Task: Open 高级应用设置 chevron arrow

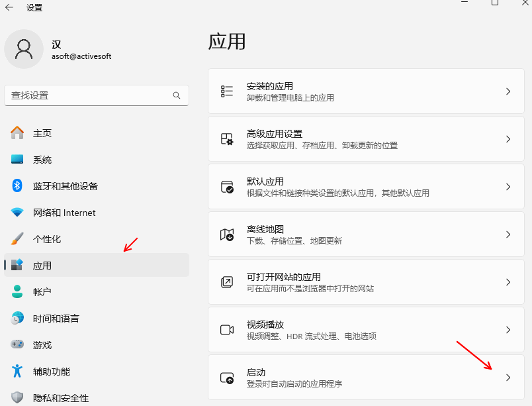Action: click(508, 139)
